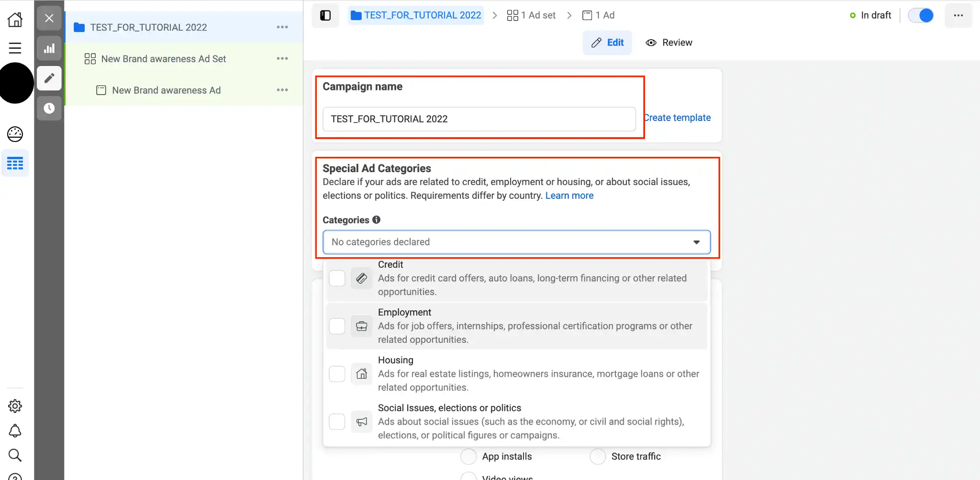Switch to the Review tab
Image resolution: width=980 pixels, height=480 pixels.
click(669, 43)
